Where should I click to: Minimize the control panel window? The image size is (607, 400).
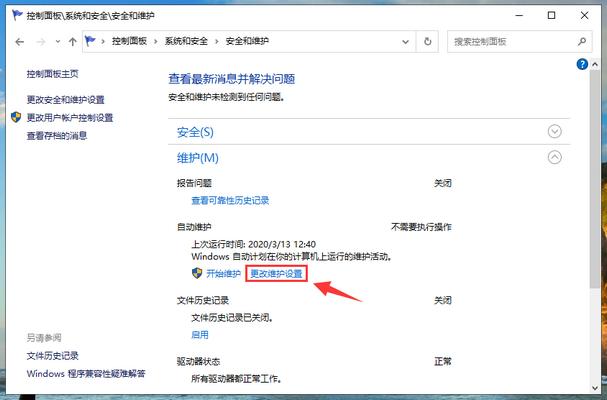[x=519, y=15]
